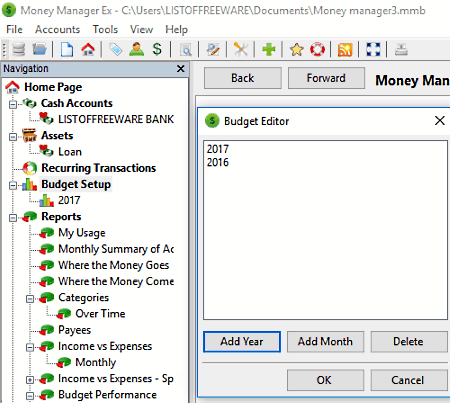Select 2017 under Budget Setup
Screen dimensions: 450x403
click(x=69, y=200)
